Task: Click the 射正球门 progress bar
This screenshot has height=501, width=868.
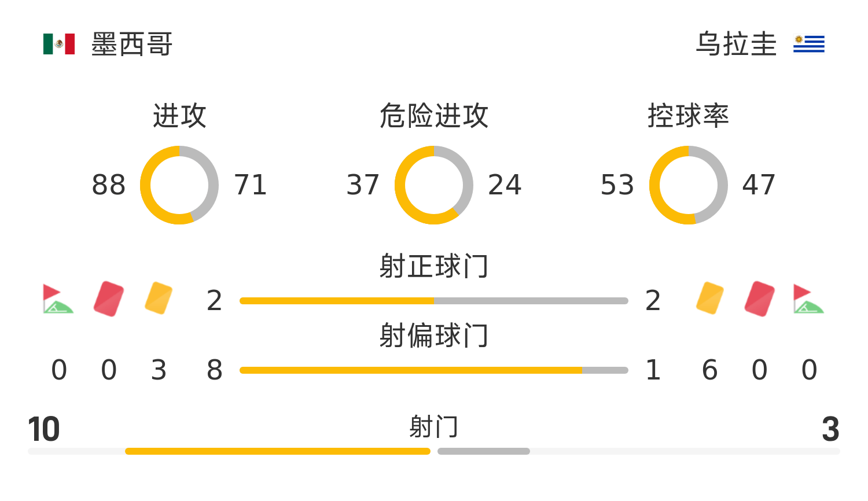Action: coord(434,301)
